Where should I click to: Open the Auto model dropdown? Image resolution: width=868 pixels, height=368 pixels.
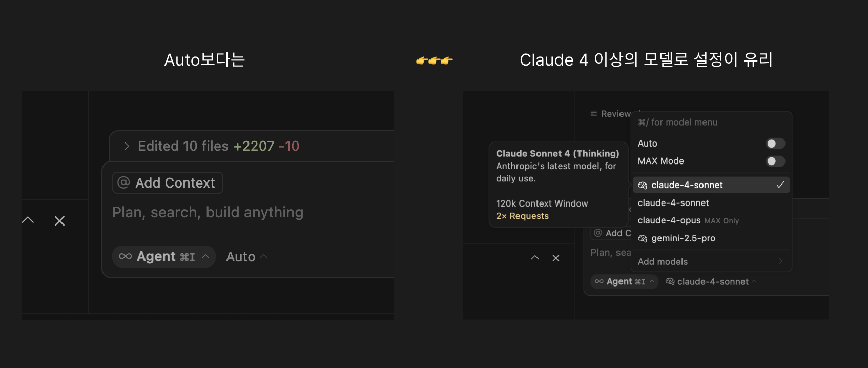pyautogui.click(x=246, y=257)
